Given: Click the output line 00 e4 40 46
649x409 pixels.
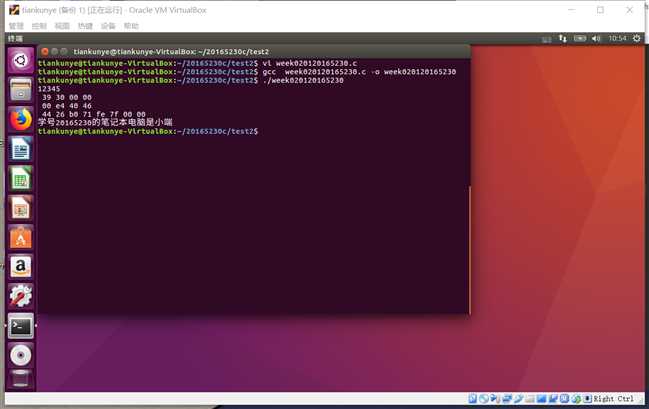Looking at the screenshot, I should (x=67, y=106).
